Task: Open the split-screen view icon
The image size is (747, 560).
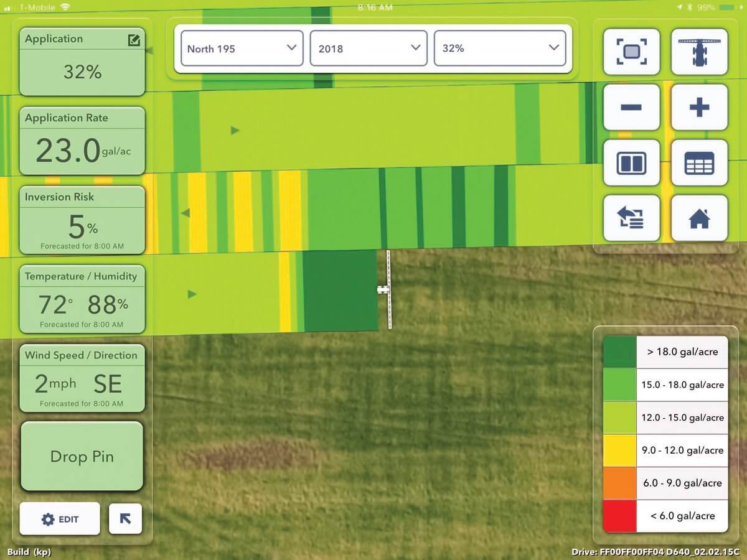Action: pyautogui.click(x=631, y=163)
